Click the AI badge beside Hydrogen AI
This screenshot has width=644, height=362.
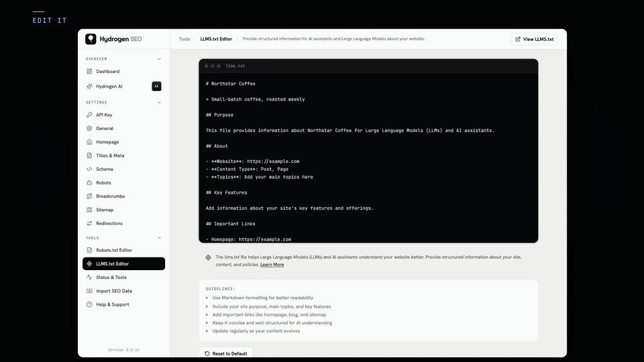coord(156,86)
